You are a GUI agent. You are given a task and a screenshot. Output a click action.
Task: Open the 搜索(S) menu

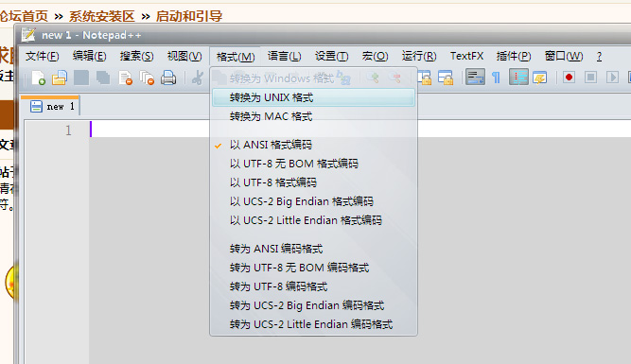[x=137, y=57]
